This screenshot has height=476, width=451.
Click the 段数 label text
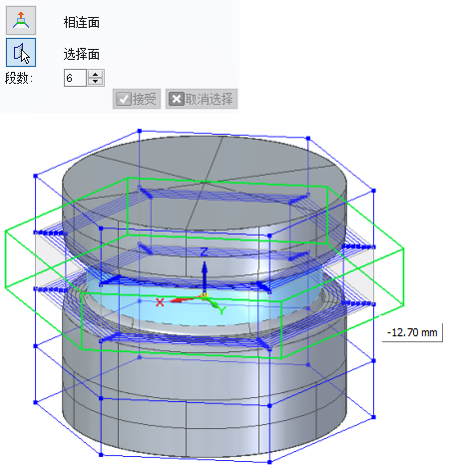(x=19, y=79)
